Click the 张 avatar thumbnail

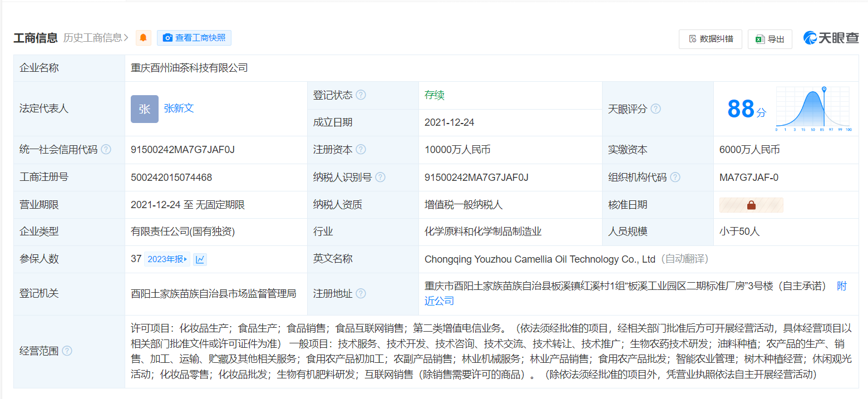[145, 109]
